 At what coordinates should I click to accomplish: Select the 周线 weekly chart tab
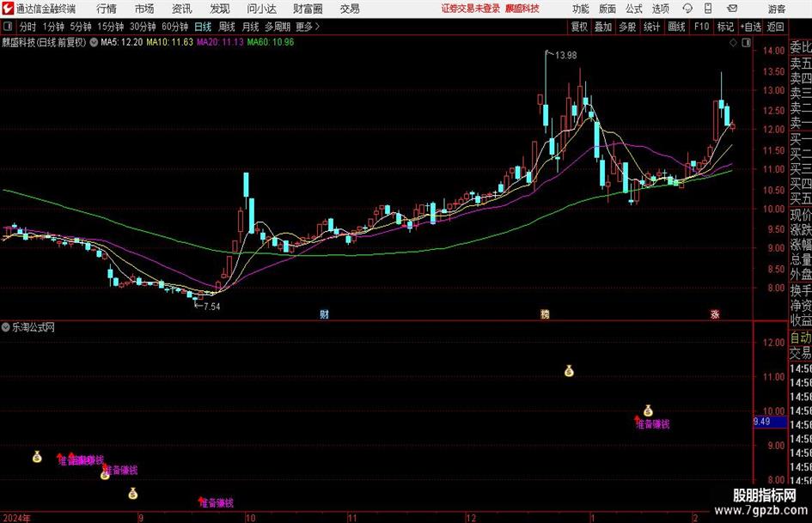[227, 27]
